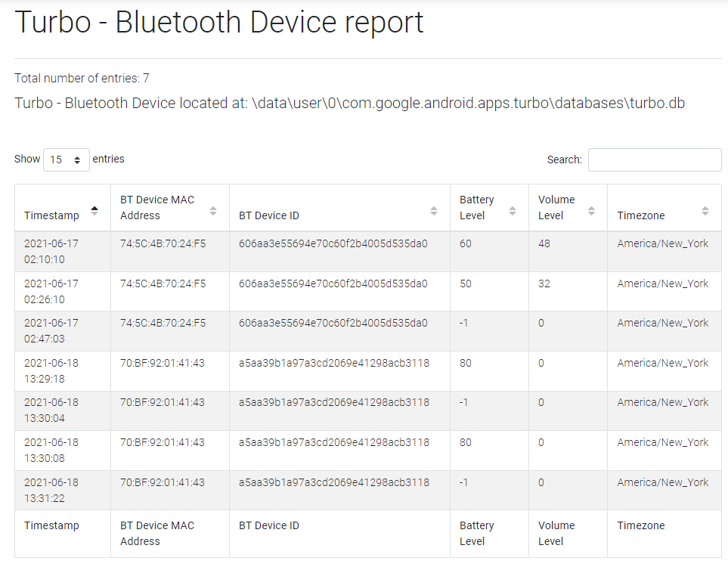
Task: Sort by Timestamp column arrow icon
Action: (94, 211)
